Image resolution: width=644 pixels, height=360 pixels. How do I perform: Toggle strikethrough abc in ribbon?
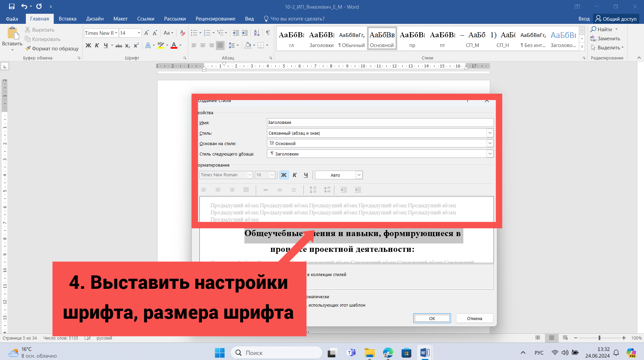[119, 45]
